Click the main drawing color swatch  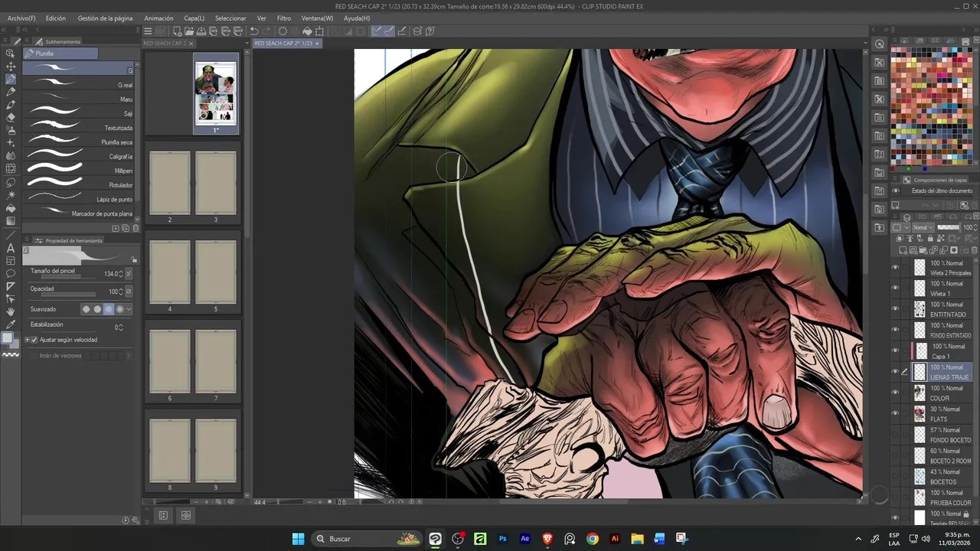pyautogui.click(x=8, y=338)
